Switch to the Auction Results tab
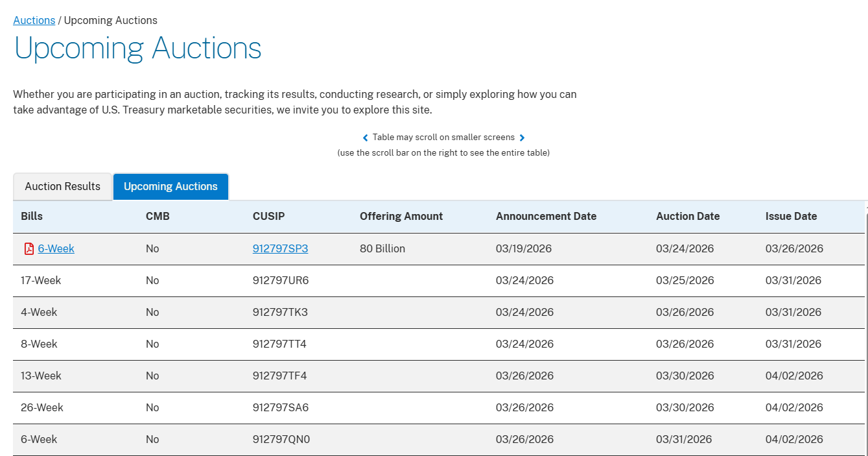This screenshot has height=456, width=868. (63, 187)
